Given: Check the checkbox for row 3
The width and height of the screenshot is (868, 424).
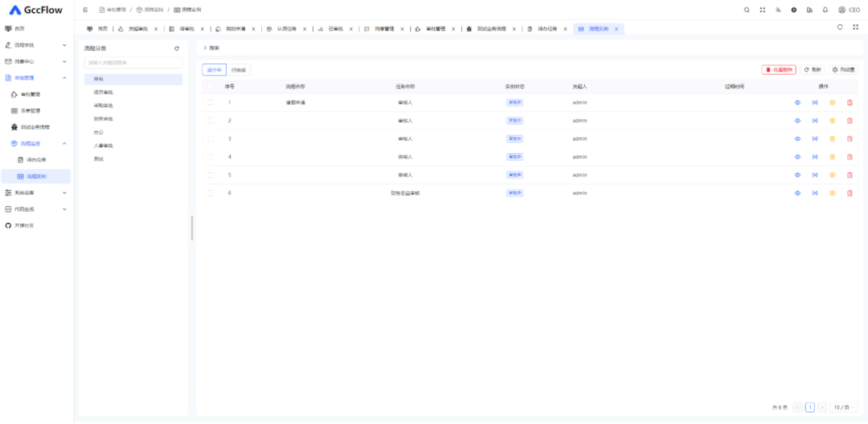Looking at the screenshot, I should [x=211, y=138].
